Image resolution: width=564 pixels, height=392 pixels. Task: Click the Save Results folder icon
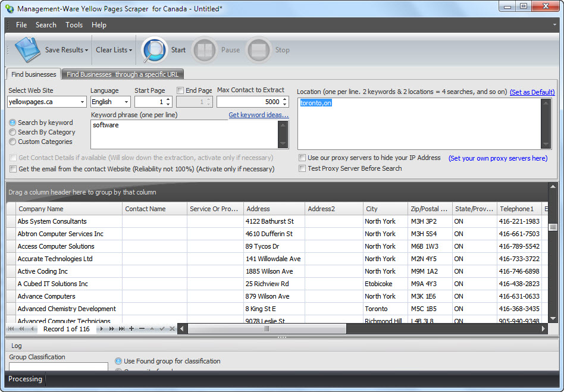tap(27, 49)
